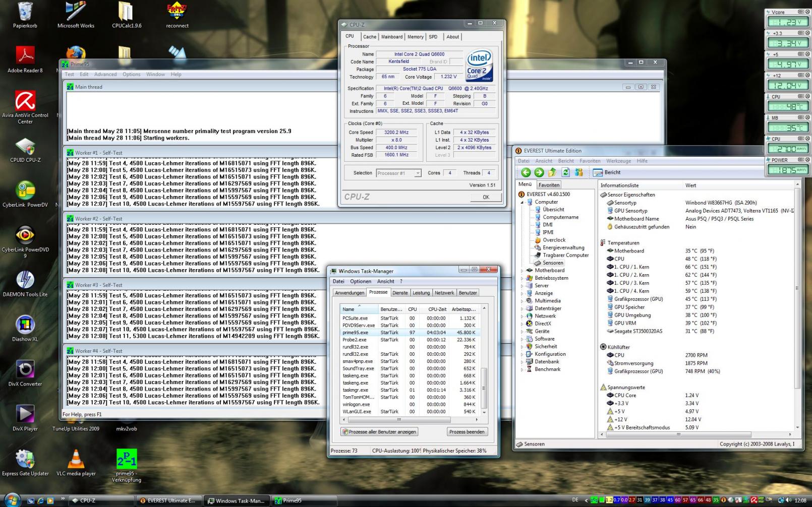Select the Microsoft Works desktop icon
812x507 pixels.
[x=76, y=15]
